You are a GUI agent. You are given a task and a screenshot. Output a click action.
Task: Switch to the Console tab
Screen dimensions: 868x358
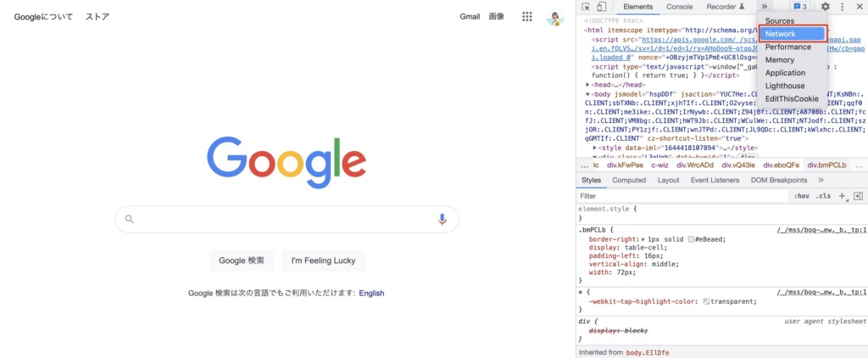point(679,7)
